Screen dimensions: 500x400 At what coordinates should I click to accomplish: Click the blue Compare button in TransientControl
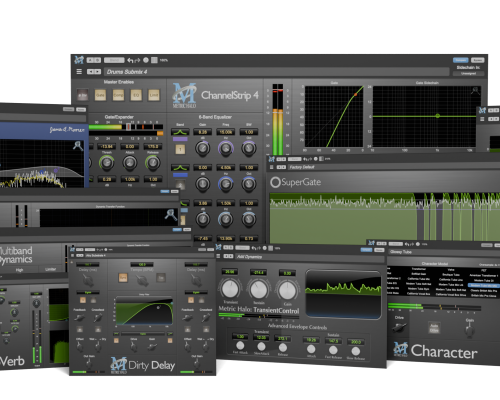click(x=366, y=250)
